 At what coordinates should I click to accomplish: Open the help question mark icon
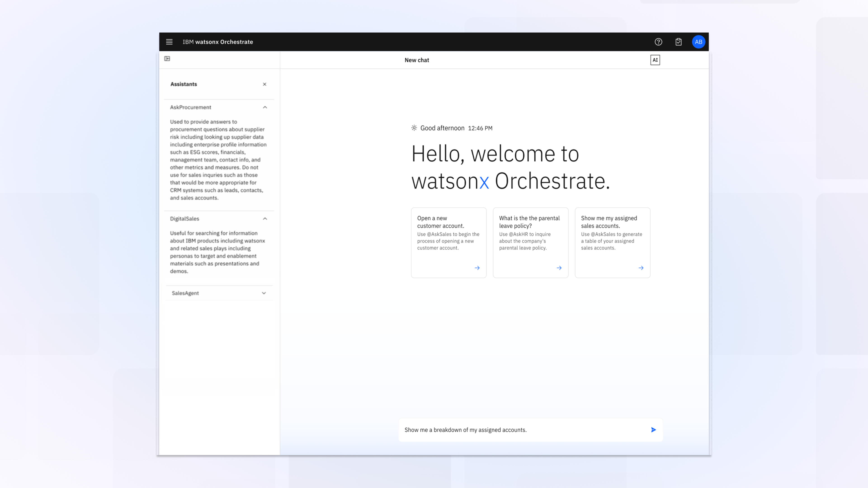click(x=658, y=42)
